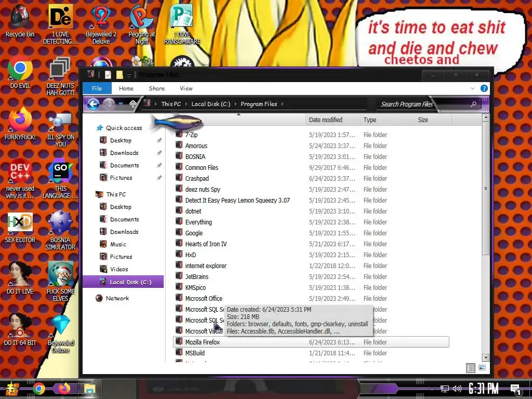Open quick access toolbar customize dropdown
The height and width of the screenshot is (399, 532).
129,75
